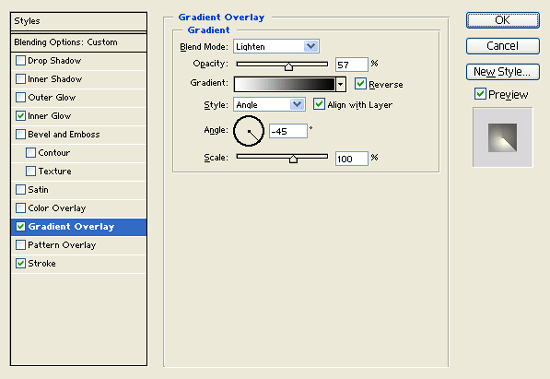
Task: Uncheck the Stroke checkbox
Action: click(x=21, y=263)
